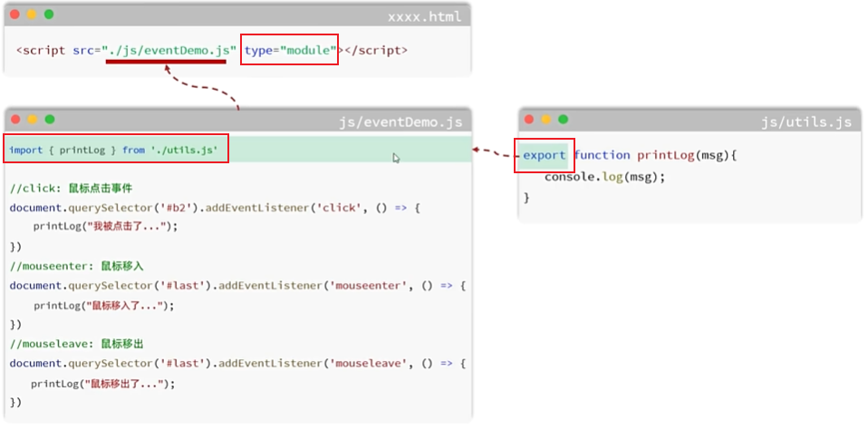The image size is (868, 429).
Task: Click printLog("鼠标移入了...") line
Action: [x=103, y=306]
